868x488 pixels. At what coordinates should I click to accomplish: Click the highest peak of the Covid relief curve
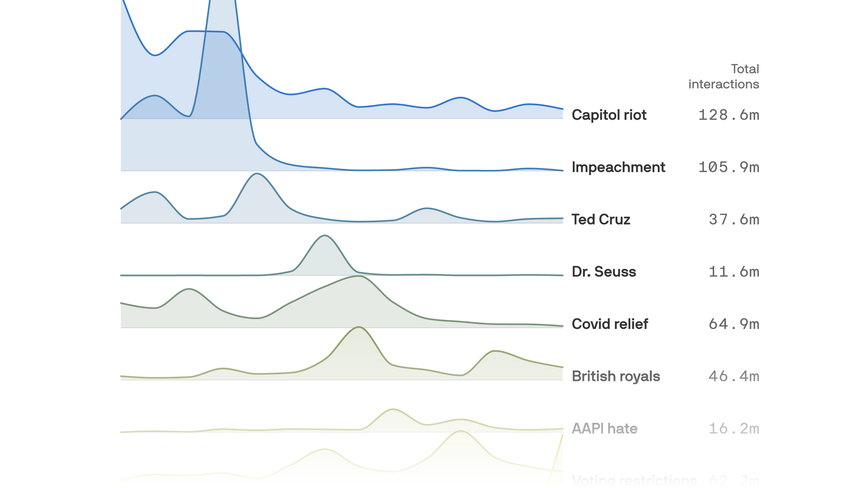tap(358, 276)
